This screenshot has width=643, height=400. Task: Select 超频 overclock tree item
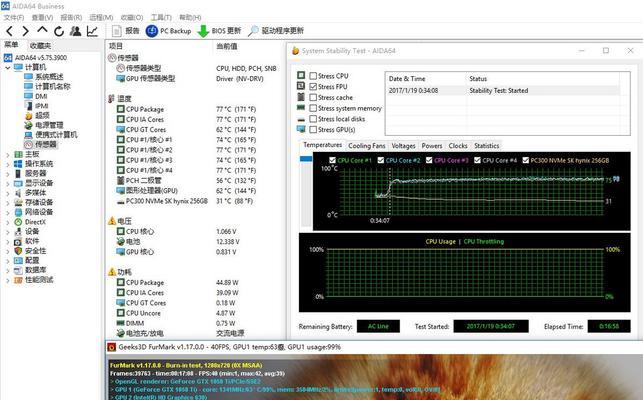click(x=42, y=115)
